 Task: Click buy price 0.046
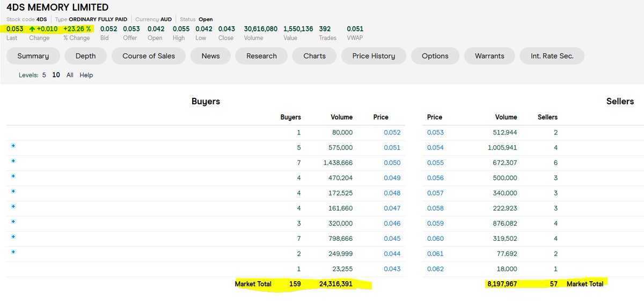click(x=392, y=223)
